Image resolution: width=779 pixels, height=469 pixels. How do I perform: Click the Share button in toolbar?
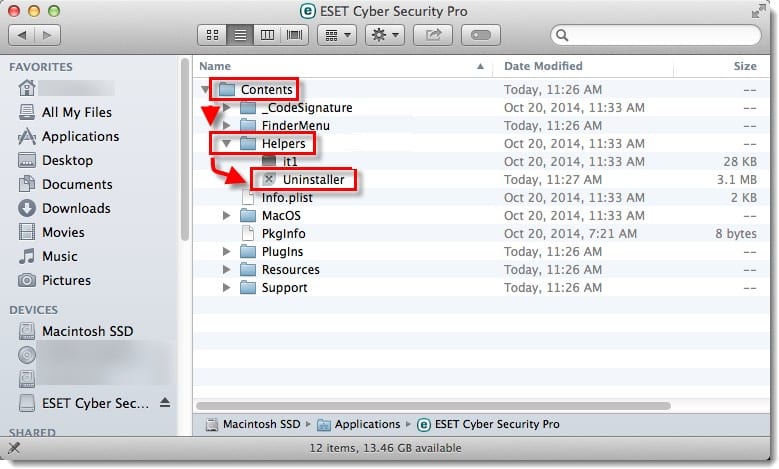pos(433,35)
